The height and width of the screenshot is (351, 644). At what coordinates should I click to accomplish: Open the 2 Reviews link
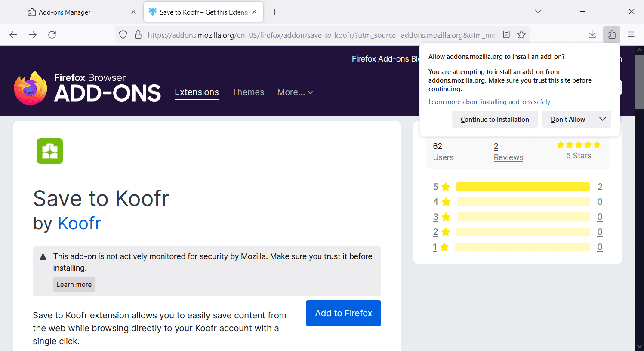pyautogui.click(x=508, y=152)
